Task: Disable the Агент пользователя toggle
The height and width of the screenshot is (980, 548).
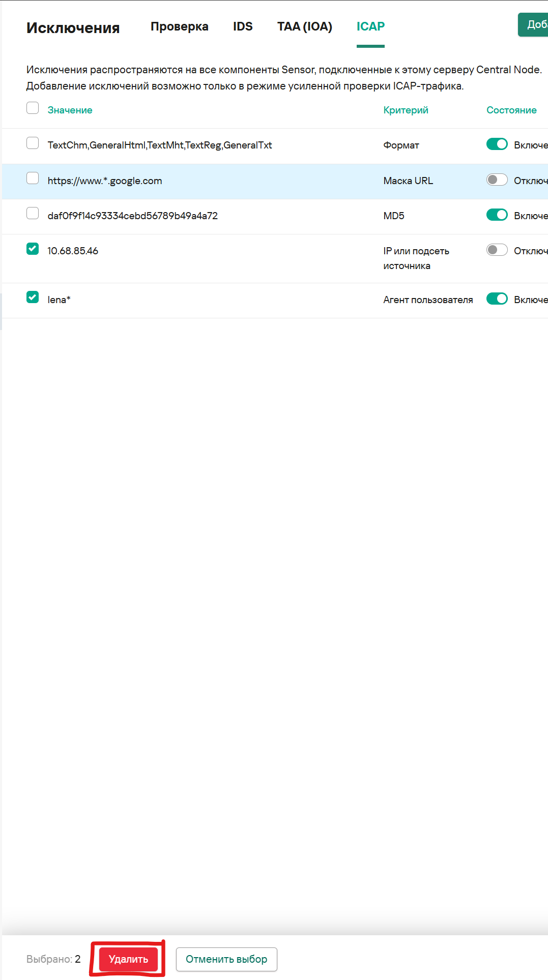Action: click(x=497, y=299)
